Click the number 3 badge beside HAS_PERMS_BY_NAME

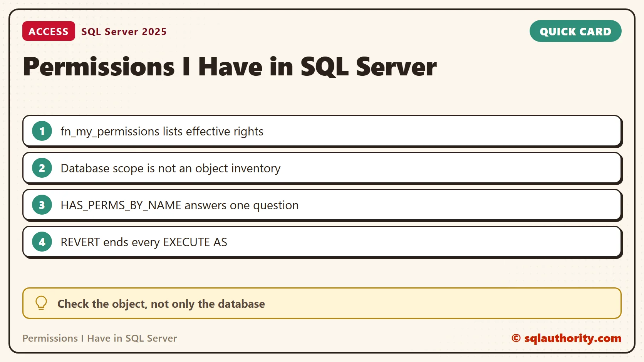42,205
